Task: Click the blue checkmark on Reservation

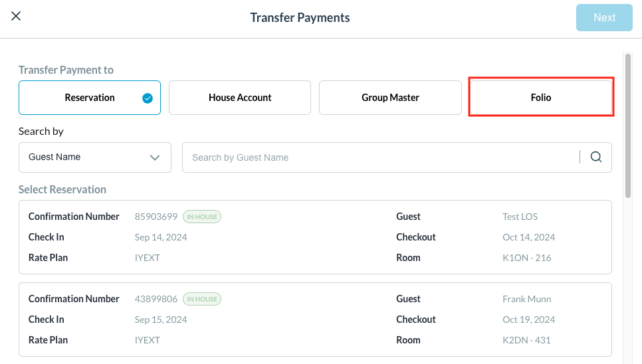Action: pos(148,98)
